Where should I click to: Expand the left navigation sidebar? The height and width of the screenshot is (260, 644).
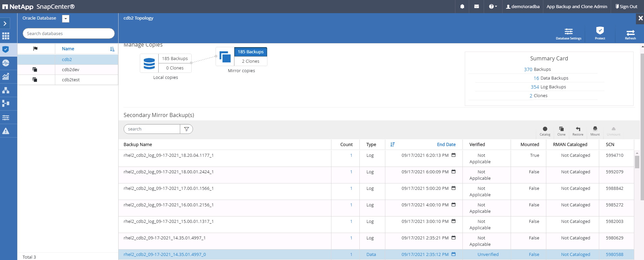[x=5, y=23]
